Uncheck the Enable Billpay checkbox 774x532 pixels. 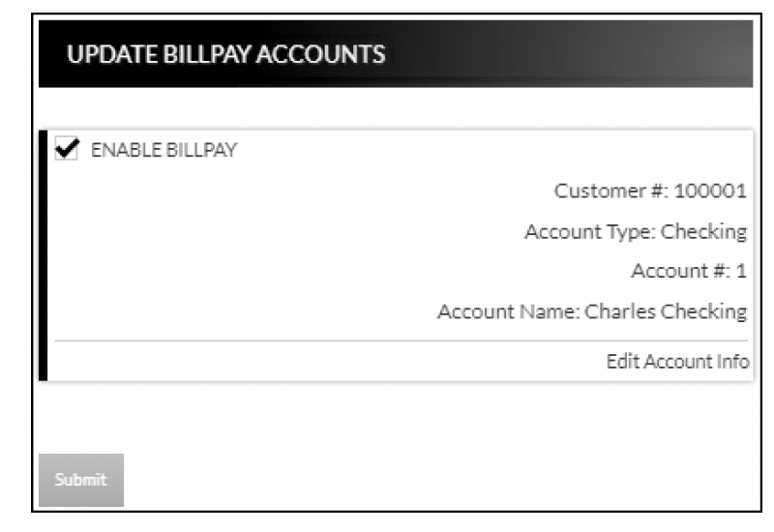[67, 149]
